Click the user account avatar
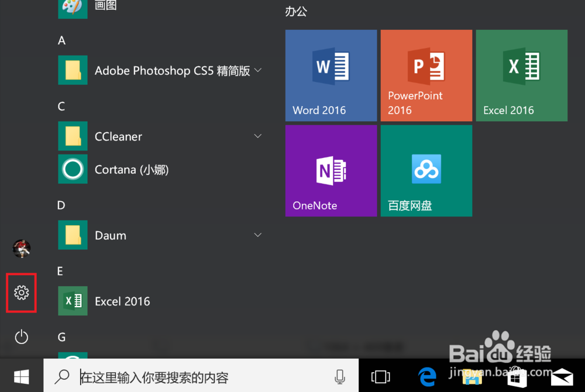585x392 pixels. point(22,249)
